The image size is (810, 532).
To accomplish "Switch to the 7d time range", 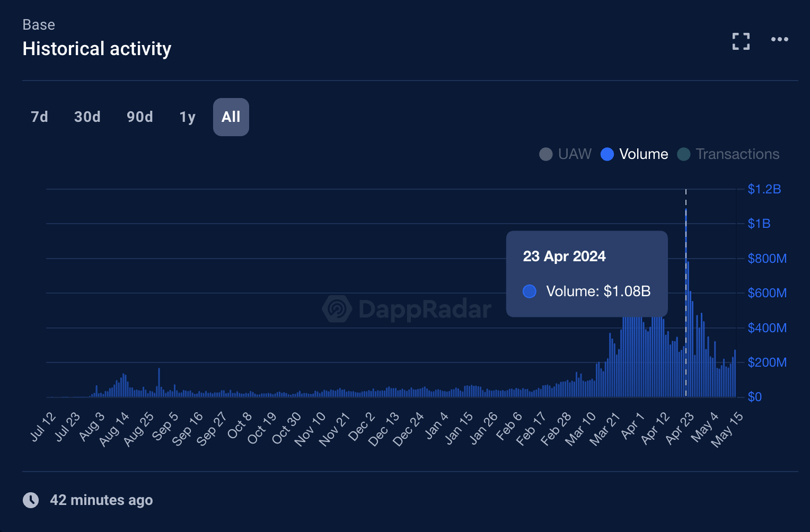I will [39, 117].
